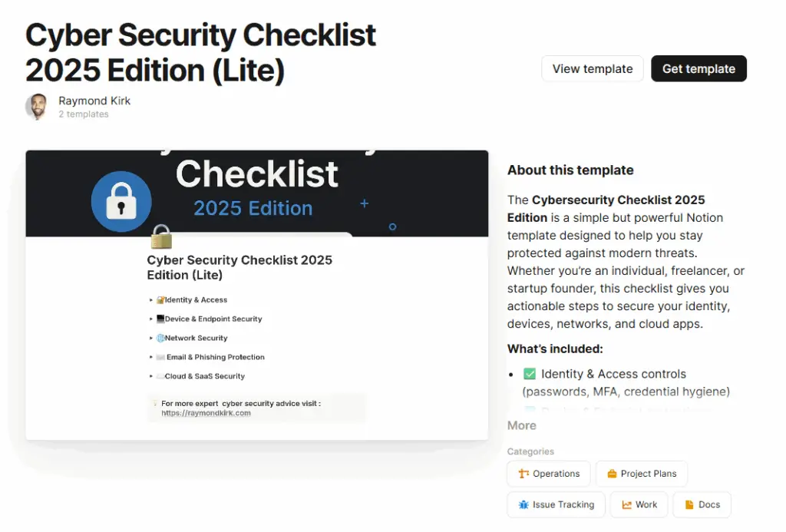Click the blue circular lock icon
This screenshot has width=786, height=532.
[121, 201]
